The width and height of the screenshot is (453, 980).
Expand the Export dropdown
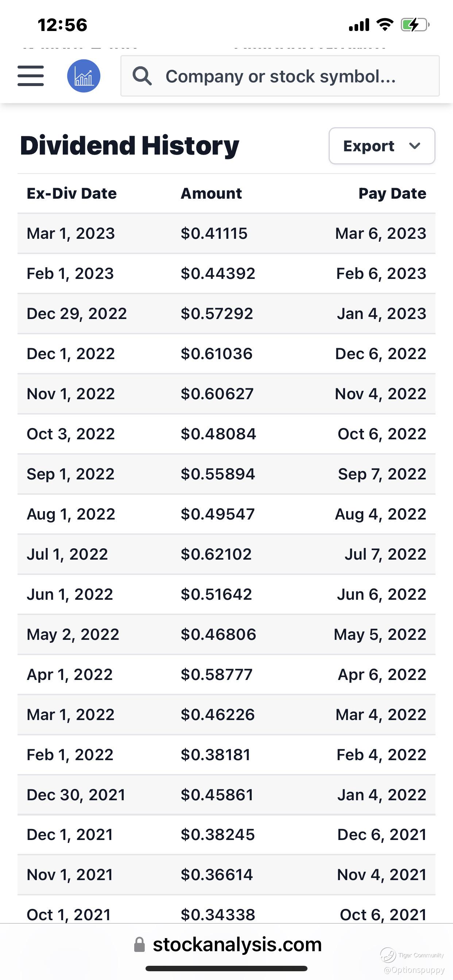pos(382,146)
